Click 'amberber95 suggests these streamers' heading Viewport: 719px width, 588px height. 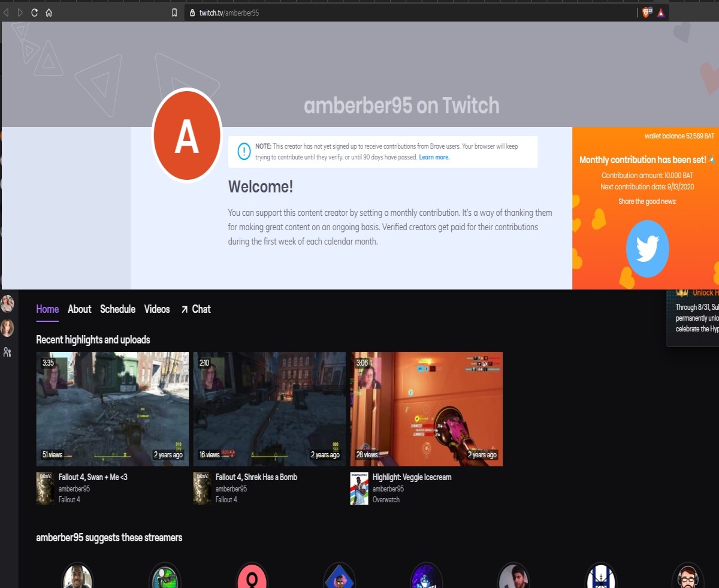(x=109, y=538)
